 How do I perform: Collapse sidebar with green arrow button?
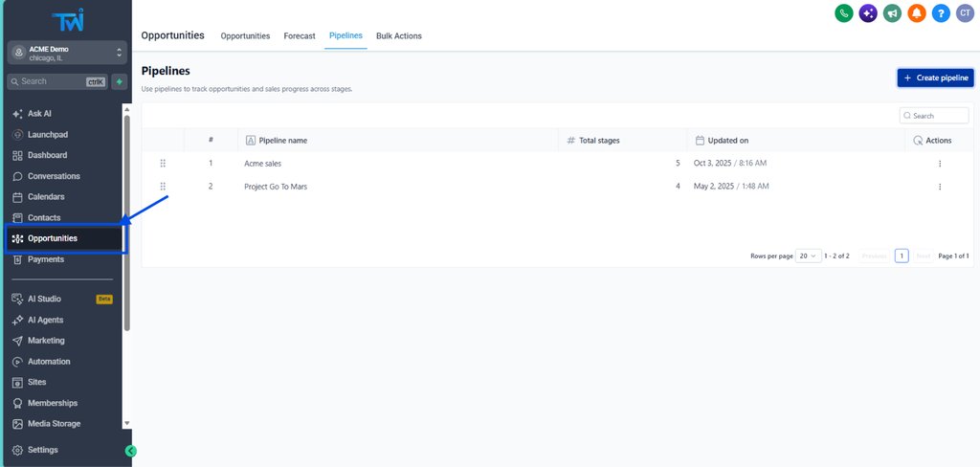[x=130, y=451]
